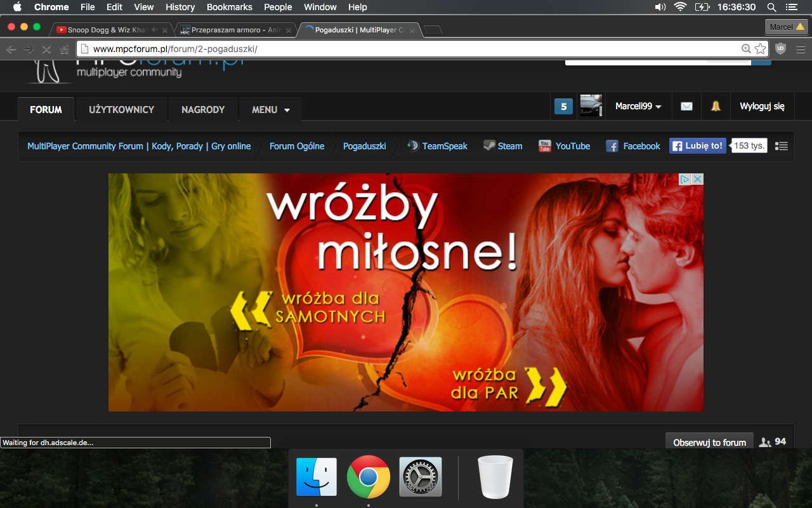Image resolution: width=812 pixels, height=508 pixels.
Task: Open MultiPlayer Community Forum breadcrumb
Action: pos(139,146)
